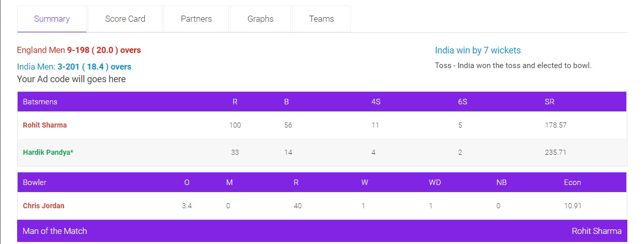The height and width of the screenshot is (244, 644).
Task: Click the Batsmens column header
Action: [40, 102]
